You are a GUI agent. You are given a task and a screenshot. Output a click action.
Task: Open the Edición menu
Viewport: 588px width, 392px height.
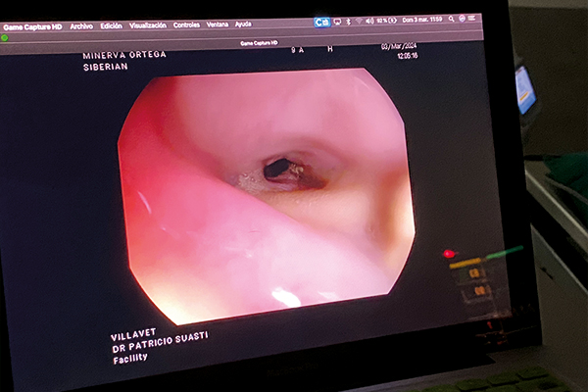(112, 25)
